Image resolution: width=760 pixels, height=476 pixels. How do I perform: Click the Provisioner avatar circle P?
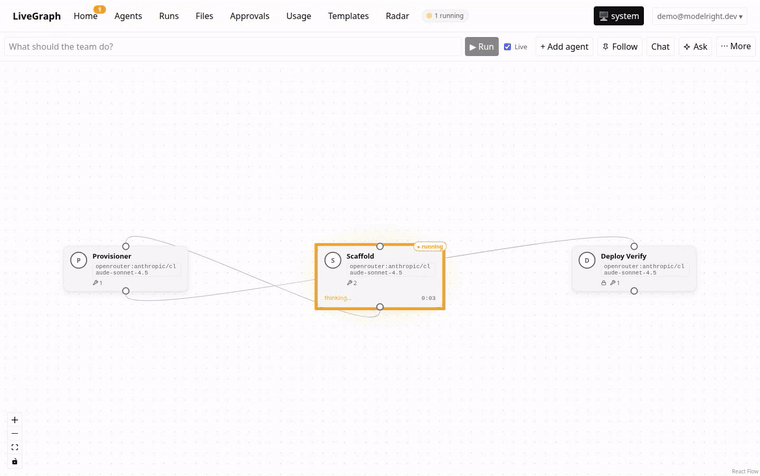pyautogui.click(x=79, y=260)
